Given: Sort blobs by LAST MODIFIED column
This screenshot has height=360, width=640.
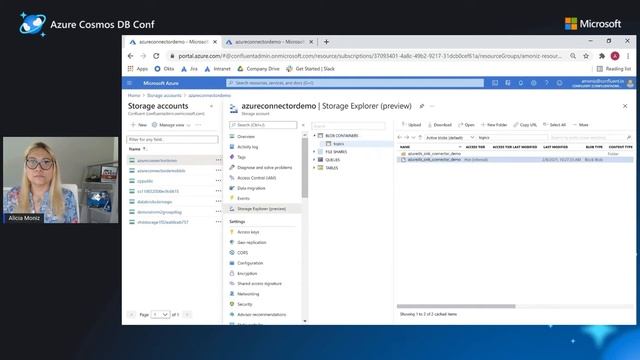Looking at the screenshot, I should 556,147.
